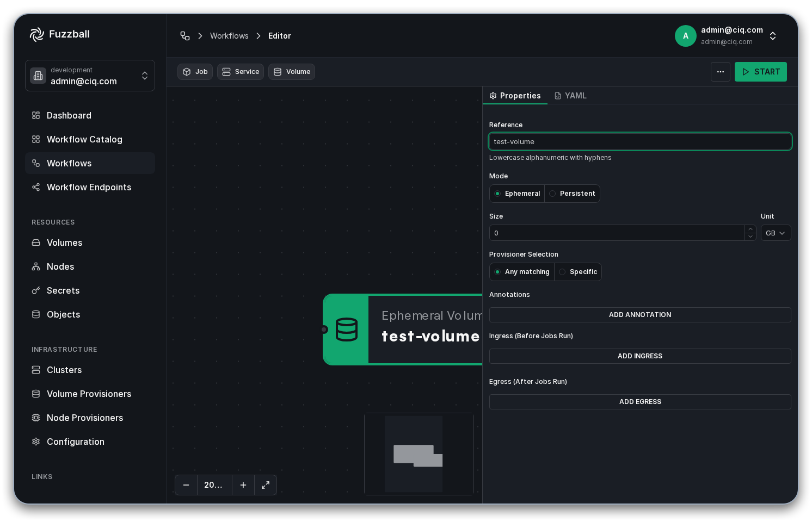Open the development account switcher
This screenshot has height=522, width=812.
click(x=90, y=76)
